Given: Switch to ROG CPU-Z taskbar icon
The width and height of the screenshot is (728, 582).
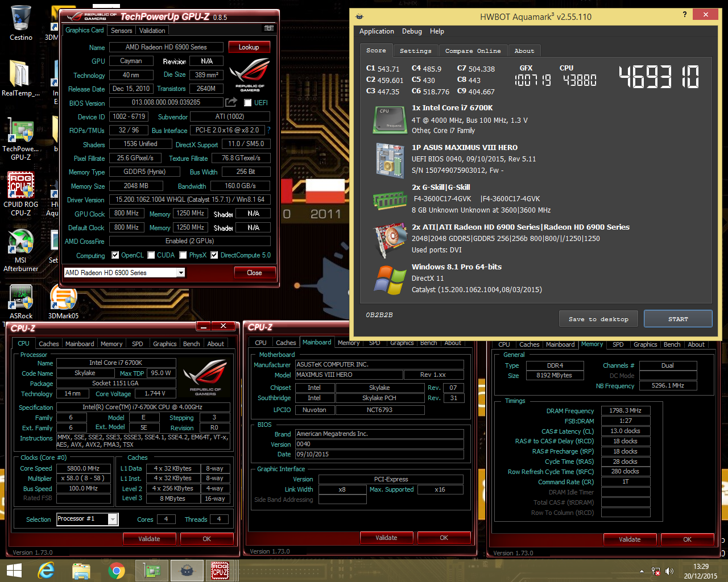Looking at the screenshot, I should [x=220, y=571].
